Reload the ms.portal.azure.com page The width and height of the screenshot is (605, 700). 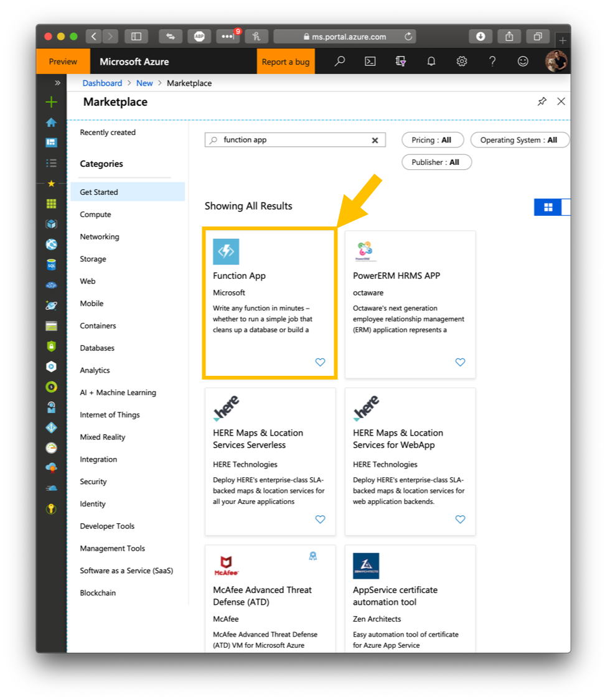408,37
